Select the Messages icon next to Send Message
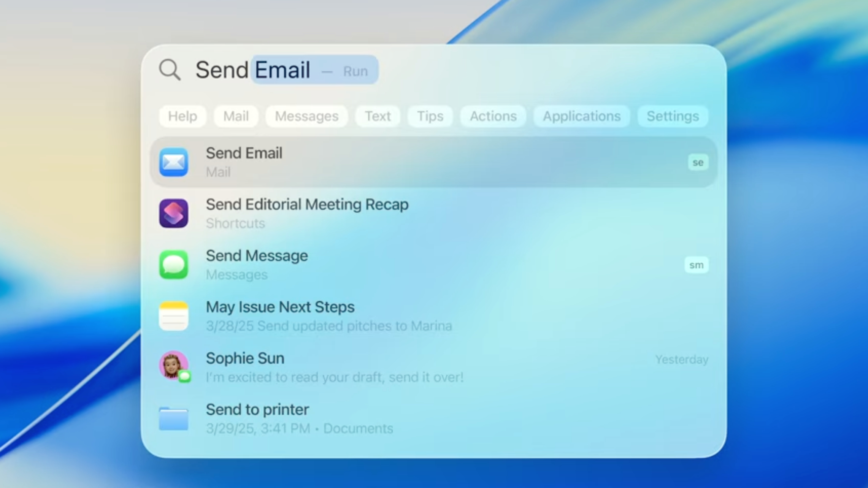The width and height of the screenshot is (868, 488). pyautogui.click(x=173, y=265)
